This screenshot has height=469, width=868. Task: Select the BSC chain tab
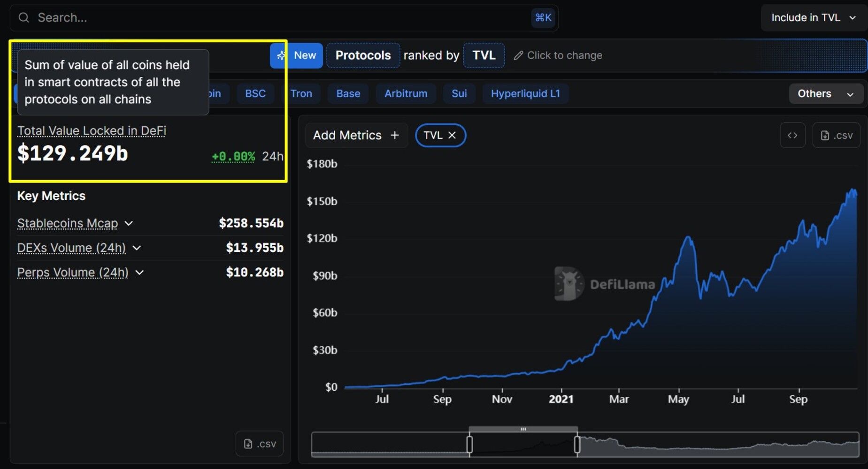(255, 93)
